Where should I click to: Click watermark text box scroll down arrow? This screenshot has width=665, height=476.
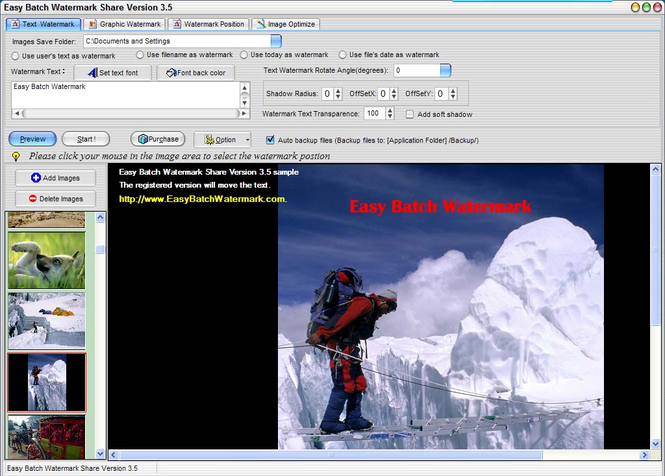click(x=244, y=103)
